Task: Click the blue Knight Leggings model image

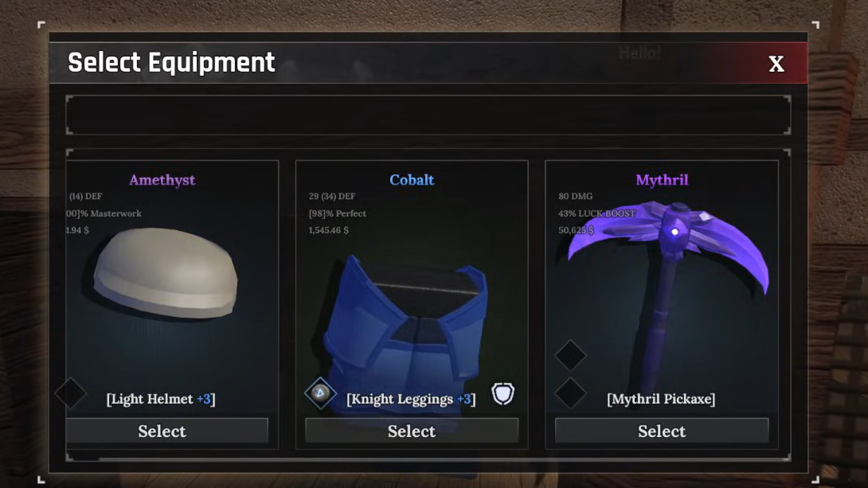Action: (x=406, y=326)
